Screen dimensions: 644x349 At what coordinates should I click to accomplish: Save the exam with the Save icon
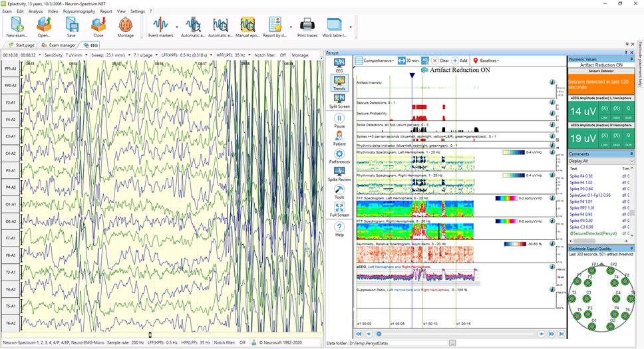(x=71, y=25)
